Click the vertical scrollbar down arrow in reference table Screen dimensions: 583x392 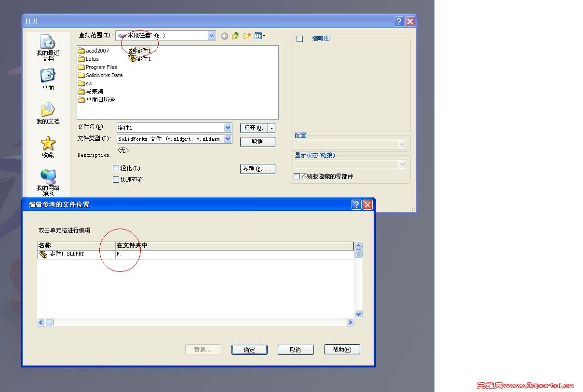click(358, 314)
